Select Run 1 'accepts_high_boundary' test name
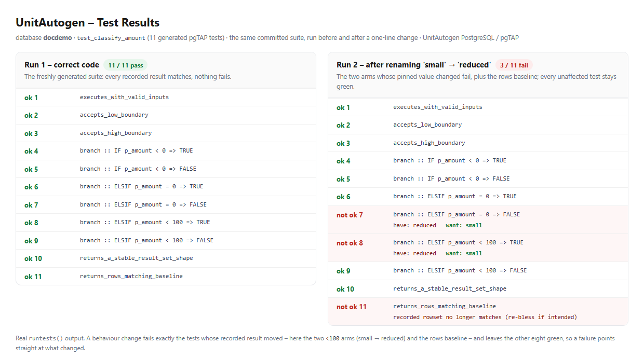The width and height of the screenshot is (644, 358). point(116,133)
